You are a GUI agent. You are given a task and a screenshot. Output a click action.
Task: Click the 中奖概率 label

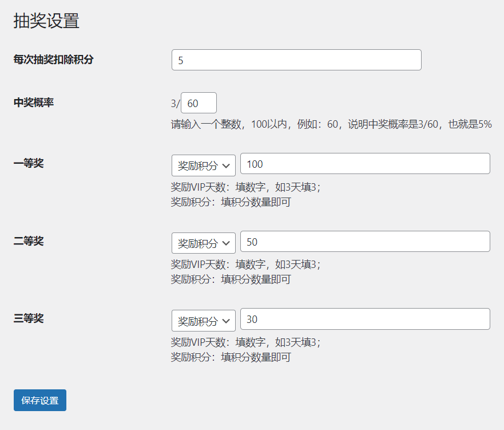[x=33, y=102]
